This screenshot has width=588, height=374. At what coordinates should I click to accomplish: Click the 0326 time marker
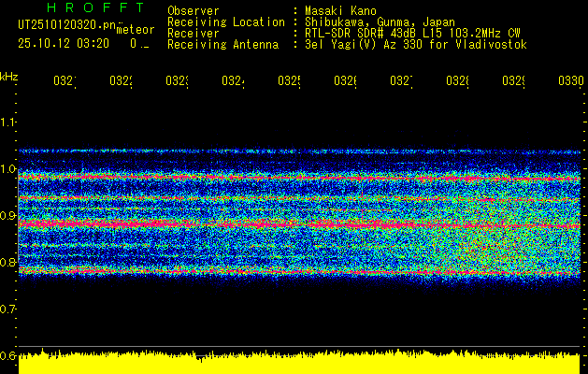click(x=345, y=80)
